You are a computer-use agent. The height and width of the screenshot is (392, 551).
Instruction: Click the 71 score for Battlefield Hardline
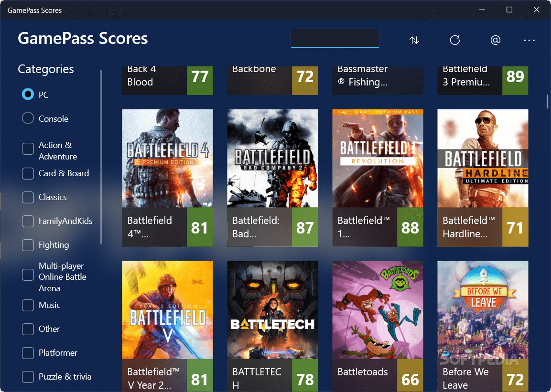pyautogui.click(x=515, y=227)
